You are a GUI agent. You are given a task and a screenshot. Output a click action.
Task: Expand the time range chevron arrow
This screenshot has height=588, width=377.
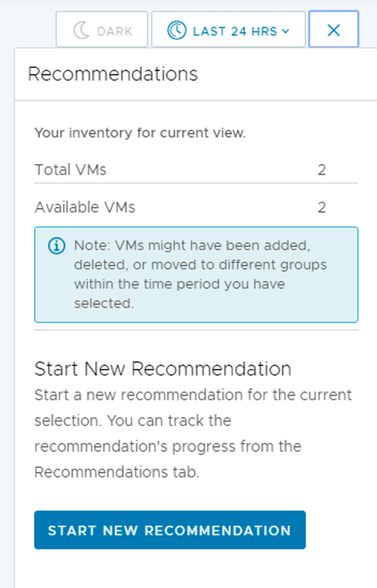(x=286, y=31)
